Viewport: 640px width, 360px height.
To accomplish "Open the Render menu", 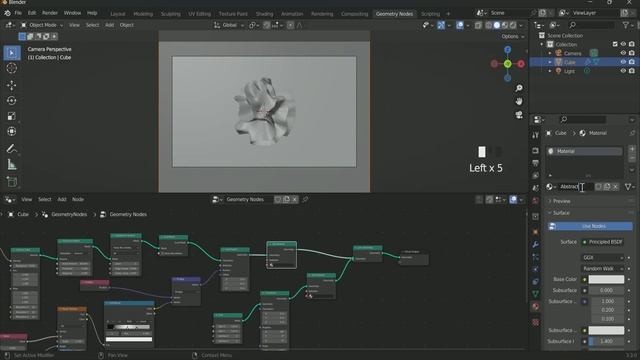I will [50, 13].
